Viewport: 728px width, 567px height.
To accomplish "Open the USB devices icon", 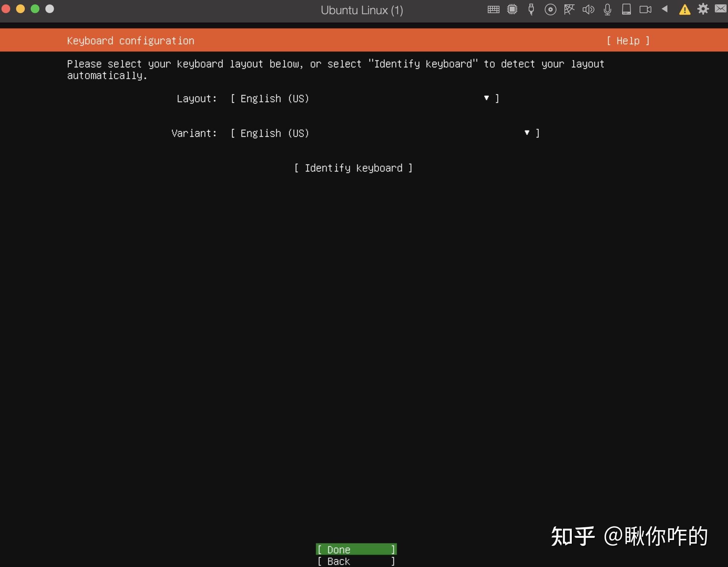I will 531,9.
